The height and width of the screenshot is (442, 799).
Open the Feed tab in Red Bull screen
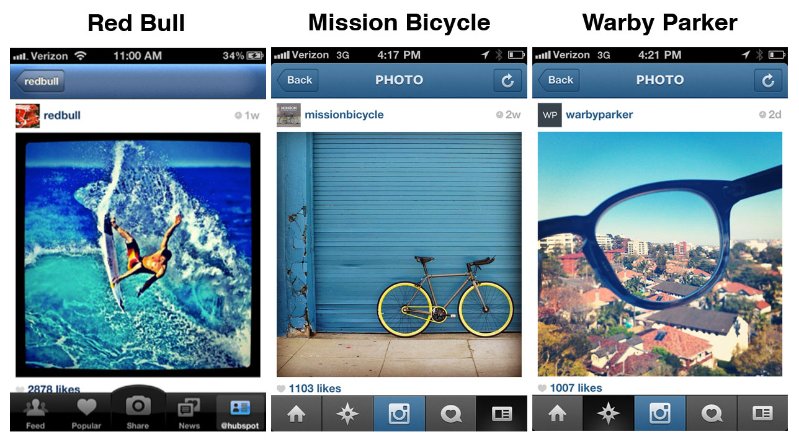click(x=35, y=413)
